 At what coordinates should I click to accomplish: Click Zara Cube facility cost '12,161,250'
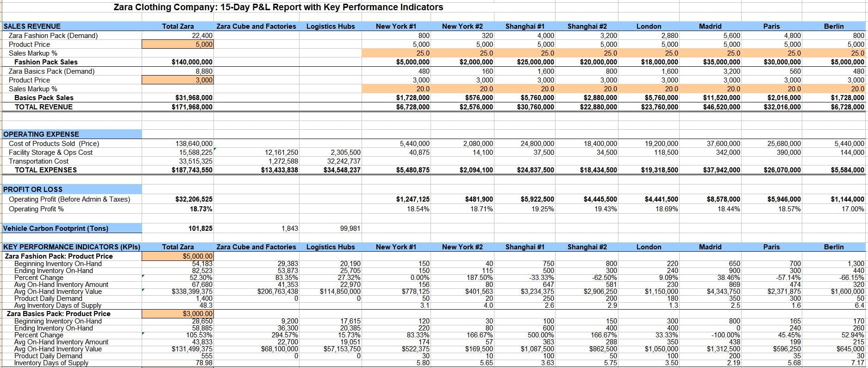[x=281, y=152]
